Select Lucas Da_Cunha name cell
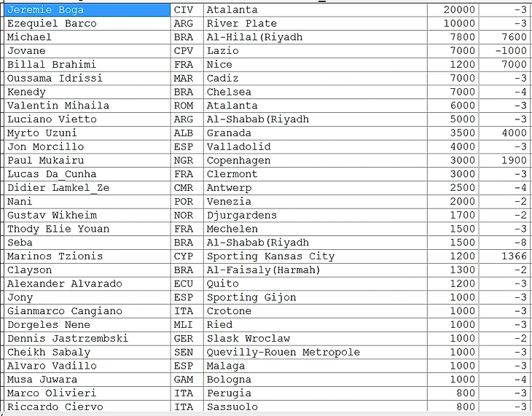The image size is (532, 416). (87, 174)
